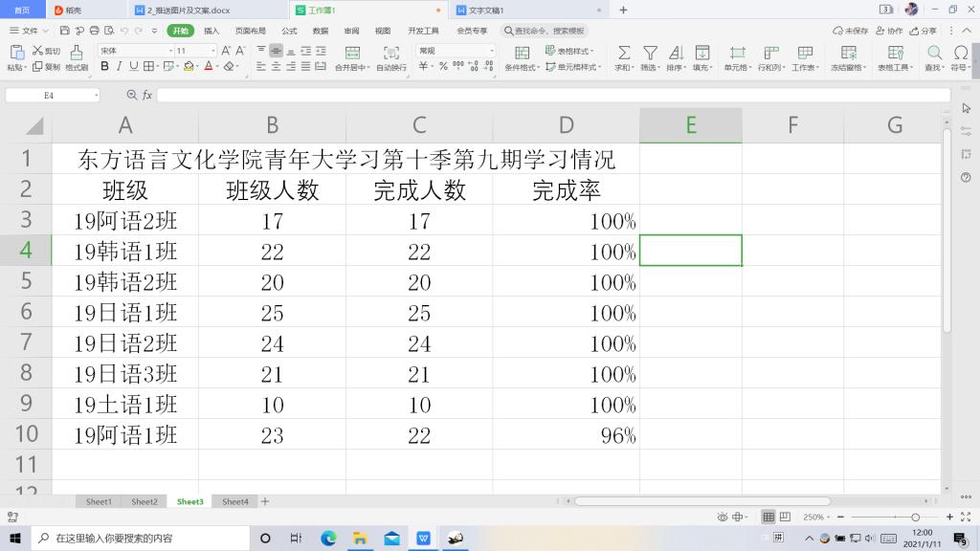The width and height of the screenshot is (980, 551).
Task: Click the Conditional Formatting (条件格式) icon
Action: pyautogui.click(x=523, y=51)
